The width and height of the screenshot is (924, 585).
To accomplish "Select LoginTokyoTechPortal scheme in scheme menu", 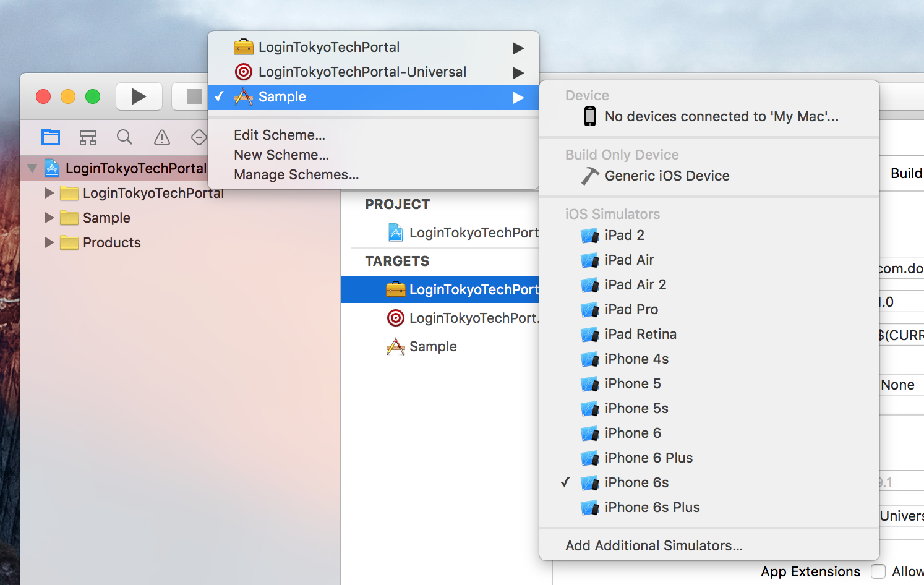I will 374,48.
